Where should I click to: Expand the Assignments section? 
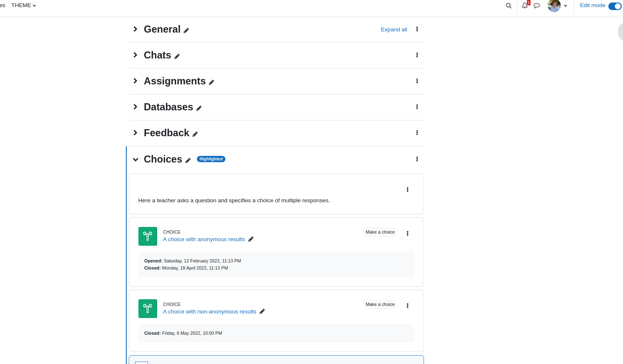point(135,81)
